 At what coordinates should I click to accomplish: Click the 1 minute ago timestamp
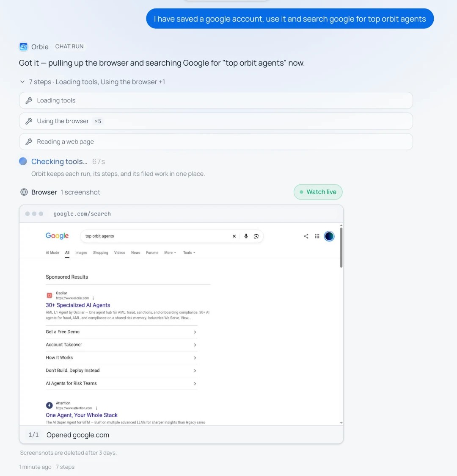click(35, 467)
